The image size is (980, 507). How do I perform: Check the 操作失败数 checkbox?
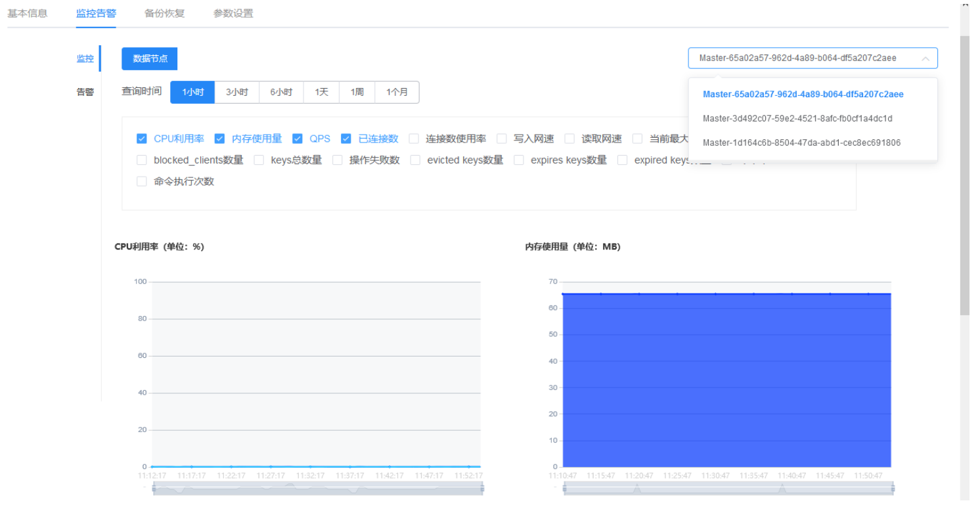338,160
